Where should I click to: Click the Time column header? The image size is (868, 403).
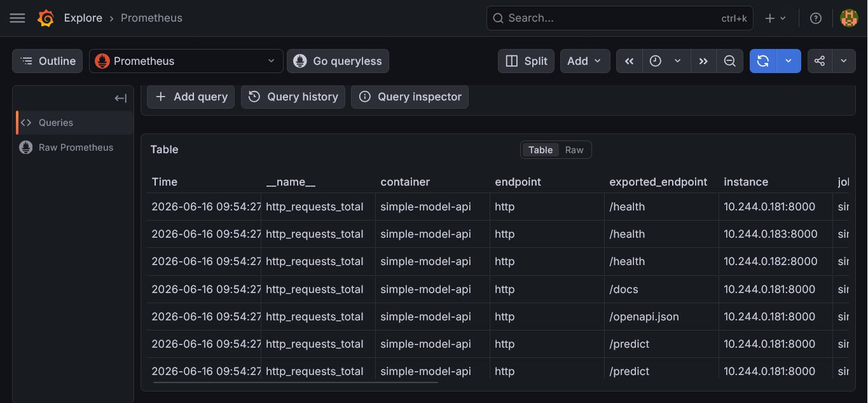click(x=165, y=182)
